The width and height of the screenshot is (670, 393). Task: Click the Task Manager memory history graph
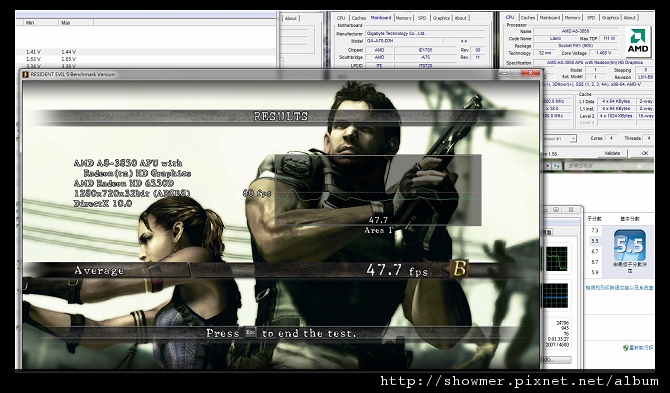pyautogui.click(x=556, y=296)
